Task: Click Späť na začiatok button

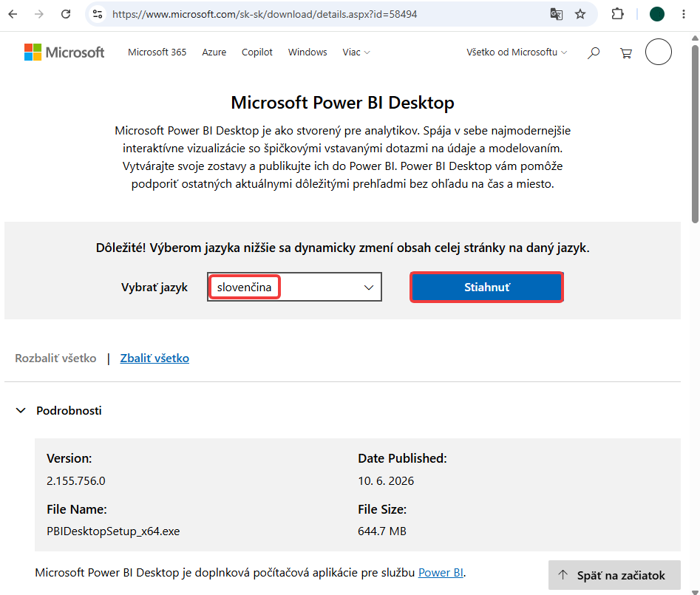Action: 614,575
